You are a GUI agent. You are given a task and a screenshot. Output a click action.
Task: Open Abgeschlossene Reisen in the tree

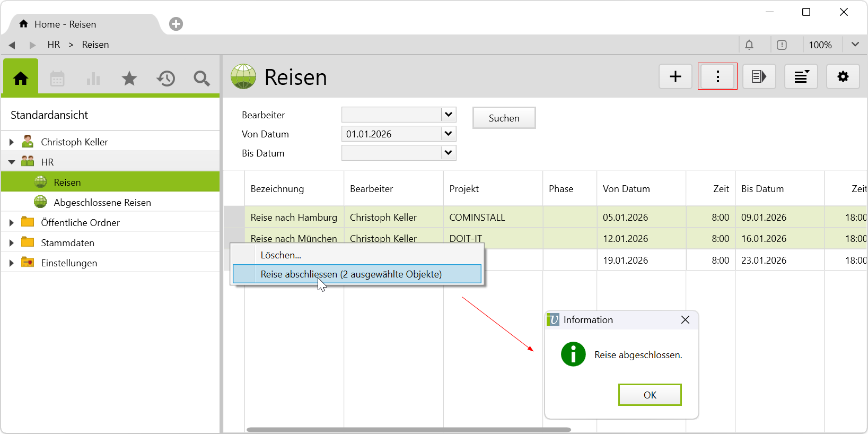(102, 203)
